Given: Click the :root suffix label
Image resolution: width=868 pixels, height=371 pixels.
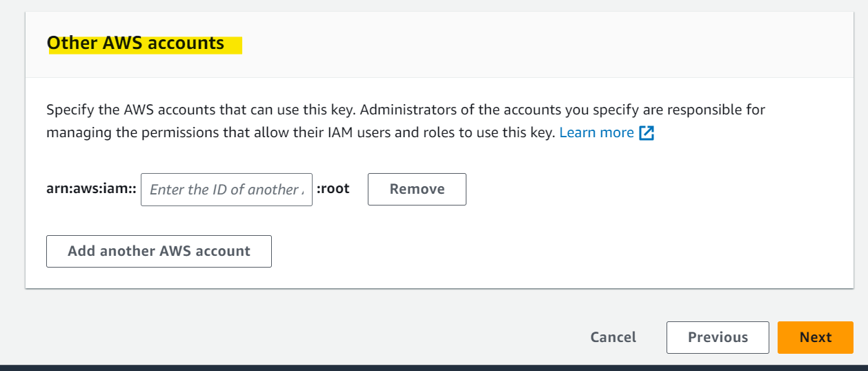Looking at the screenshot, I should (333, 189).
